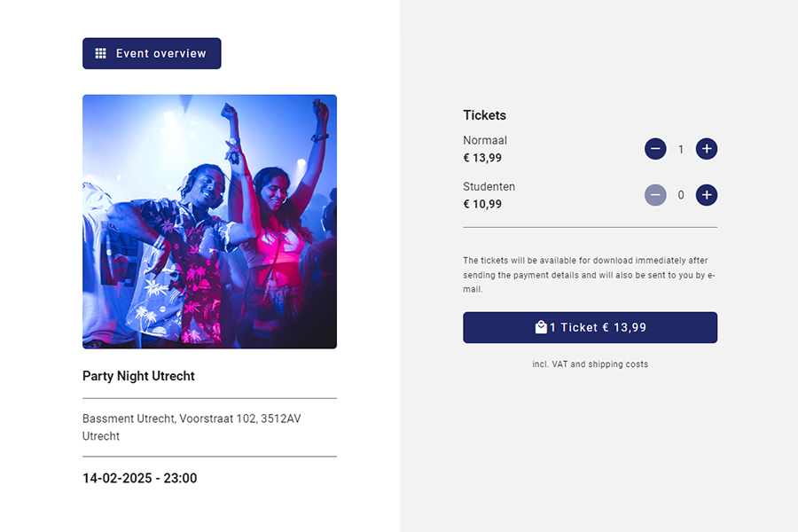Screen dimensions: 798x532
Task: Select the Studenten ticket label
Action: pos(489,186)
